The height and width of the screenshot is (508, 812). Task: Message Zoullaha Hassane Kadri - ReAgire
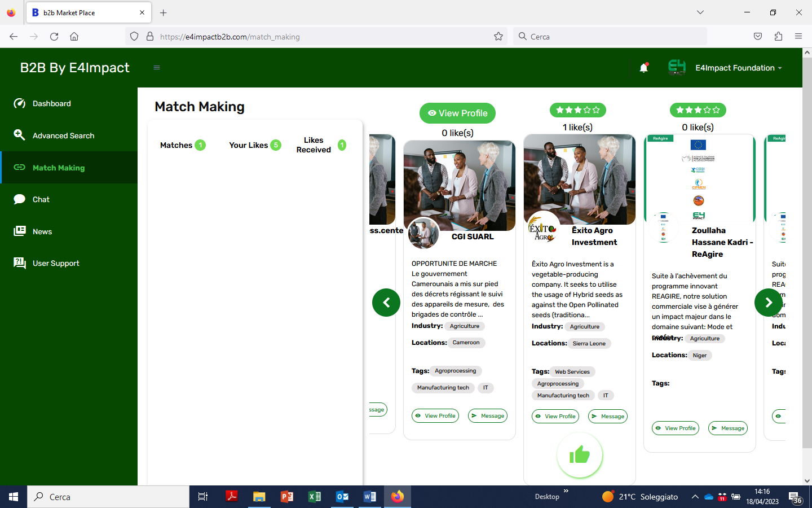point(728,428)
